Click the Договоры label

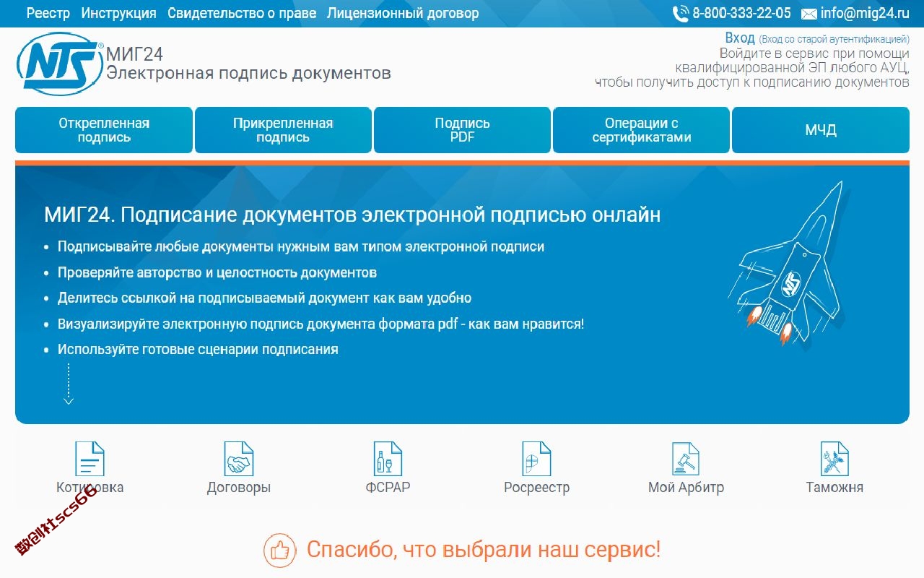point(238,488)
